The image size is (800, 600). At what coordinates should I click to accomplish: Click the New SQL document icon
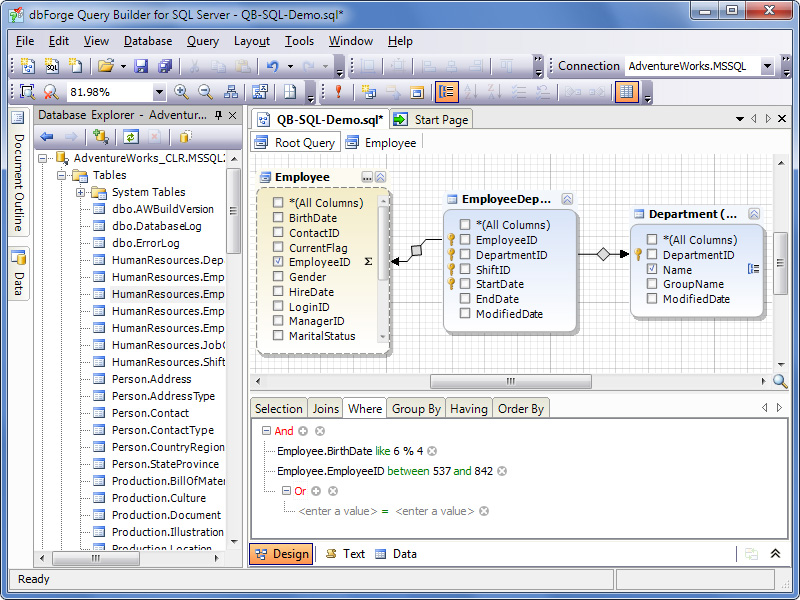(x=52, y=66)
